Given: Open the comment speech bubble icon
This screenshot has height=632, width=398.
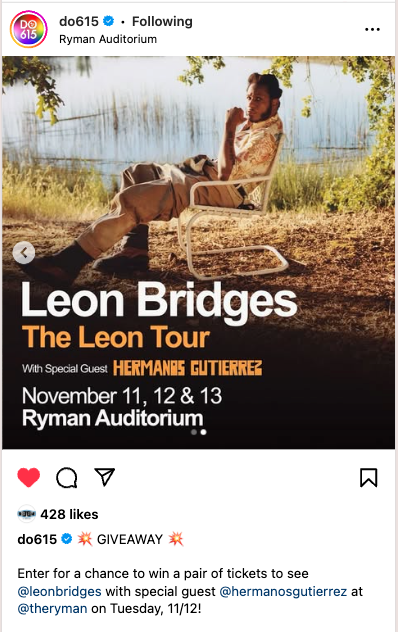Looking at the screenshot, I should click(67, 478).
